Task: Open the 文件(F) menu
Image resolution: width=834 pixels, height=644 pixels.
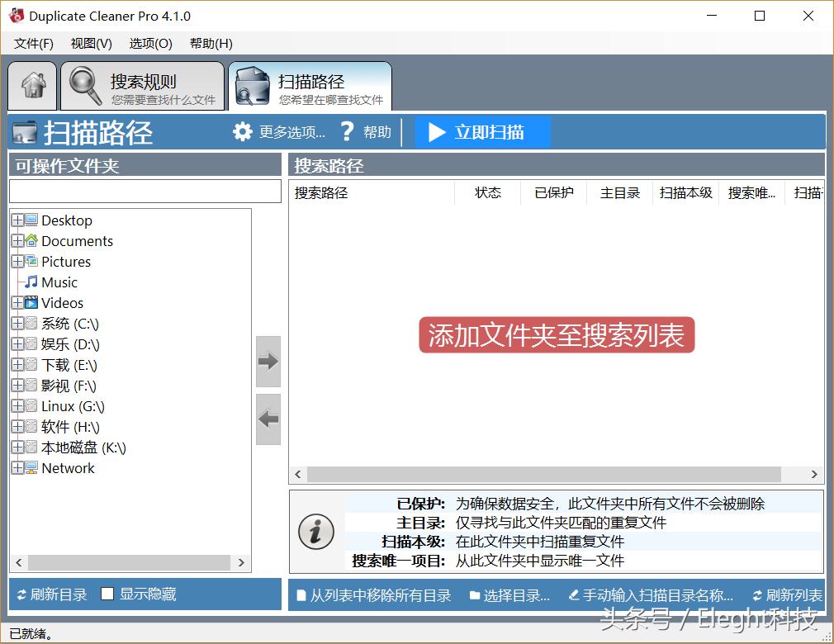Action: pyautogui.click(x=33, y=43)
